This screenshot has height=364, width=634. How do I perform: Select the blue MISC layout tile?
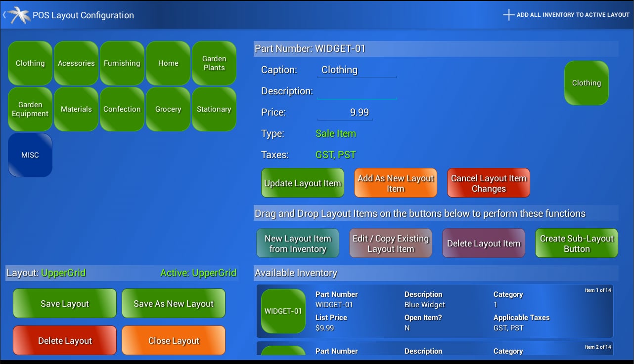pos(30,155)
